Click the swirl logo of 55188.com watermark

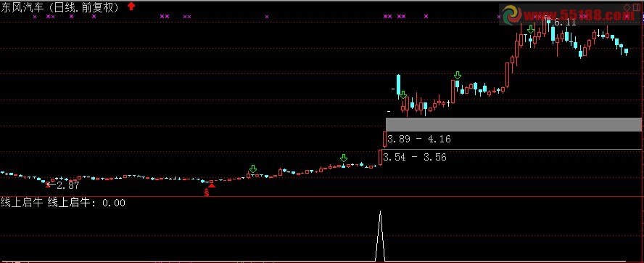(512, 16)
